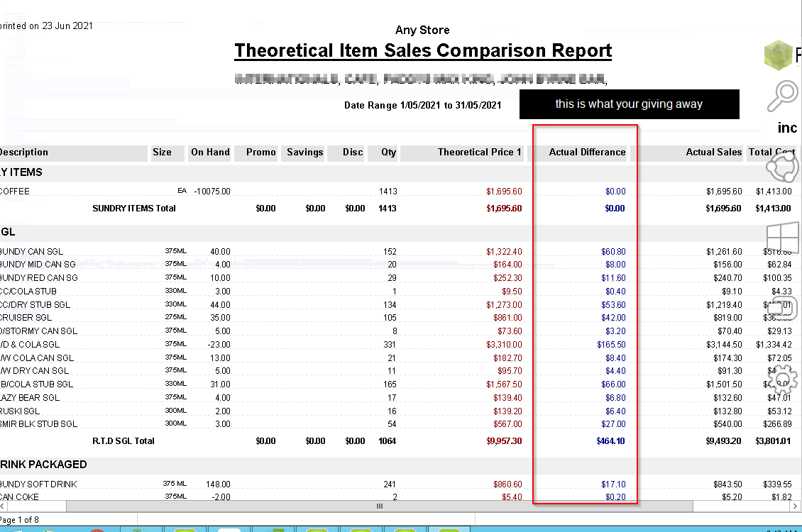Click the $9,957.30 total theoretical price
Viewport: 802px width, 532px height.
504,441
